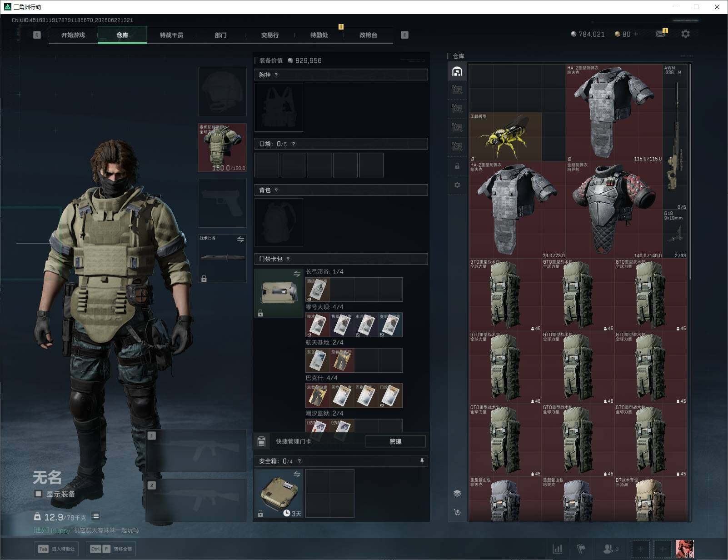Click the player avatar in bottom-right

point(684,549)
